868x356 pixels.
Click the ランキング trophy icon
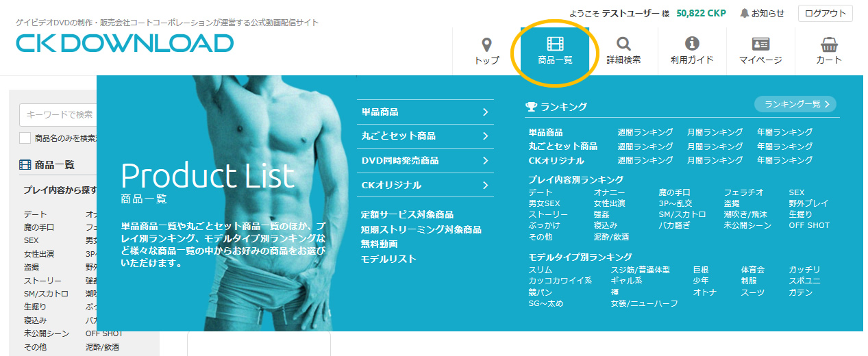[x=531, y=106]
